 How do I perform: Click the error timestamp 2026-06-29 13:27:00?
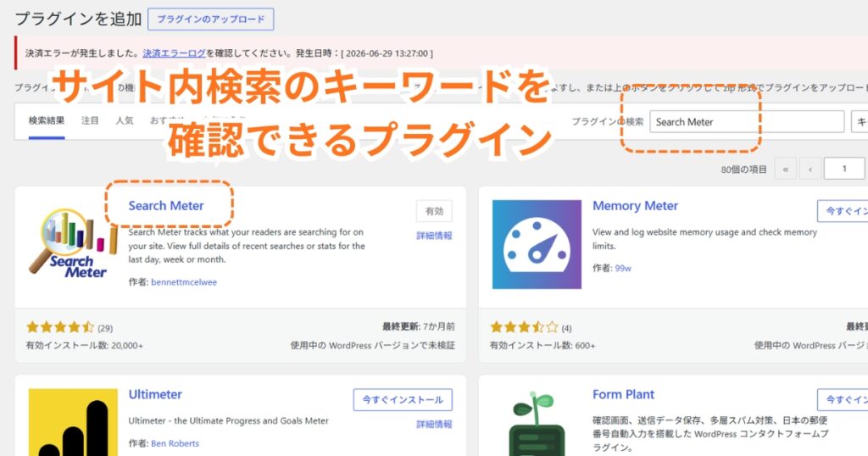387,53
